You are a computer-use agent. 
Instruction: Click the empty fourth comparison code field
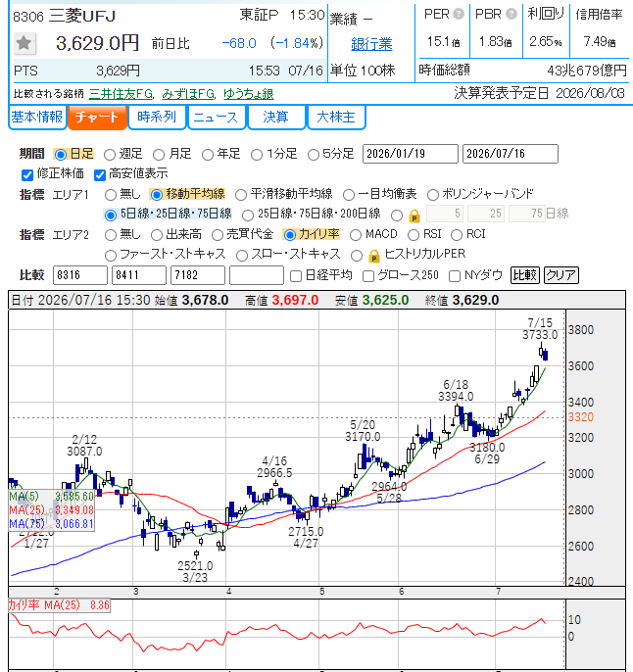[257, 275]
